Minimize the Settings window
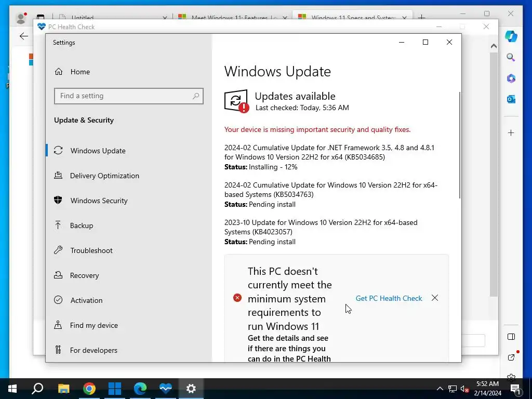This screenshot has height=399, width=532. click(x=402, y=42)
